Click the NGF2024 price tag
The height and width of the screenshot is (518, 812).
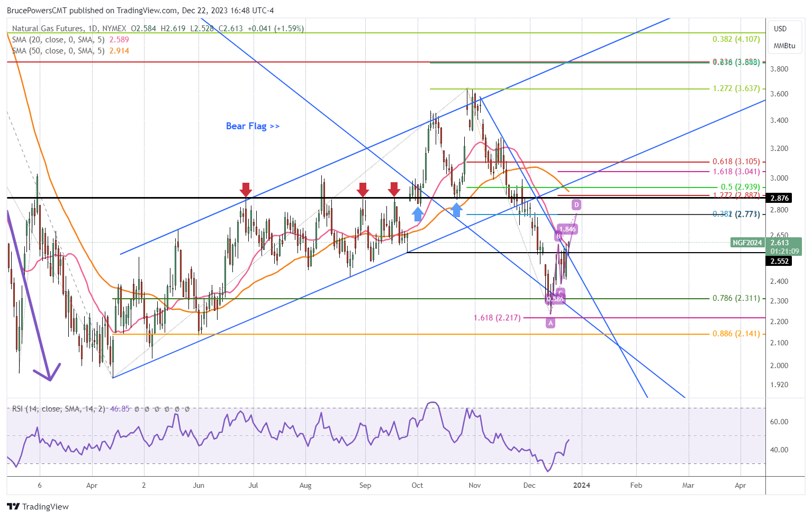[747, 243]
